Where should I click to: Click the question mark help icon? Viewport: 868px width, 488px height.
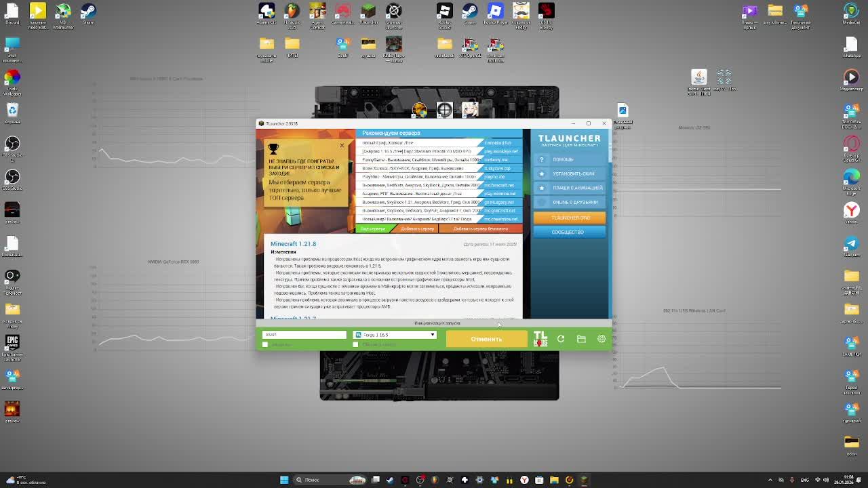tap(541, 159)
